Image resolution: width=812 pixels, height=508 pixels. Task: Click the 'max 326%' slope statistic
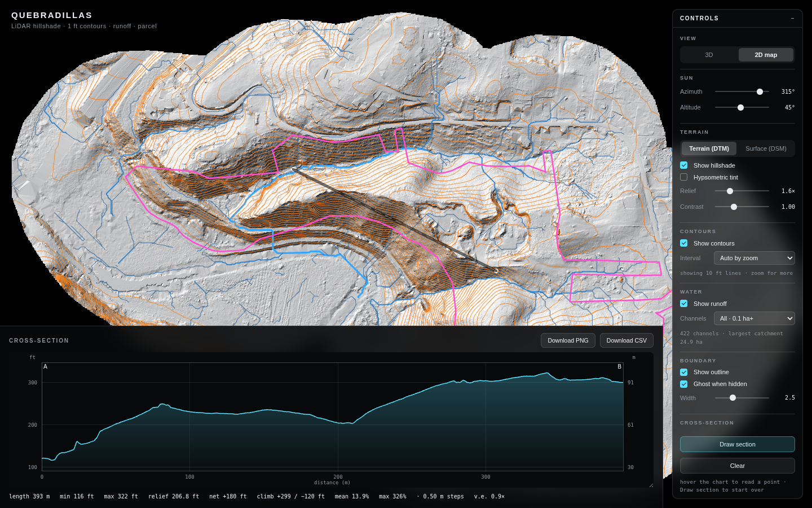[392, 497]
